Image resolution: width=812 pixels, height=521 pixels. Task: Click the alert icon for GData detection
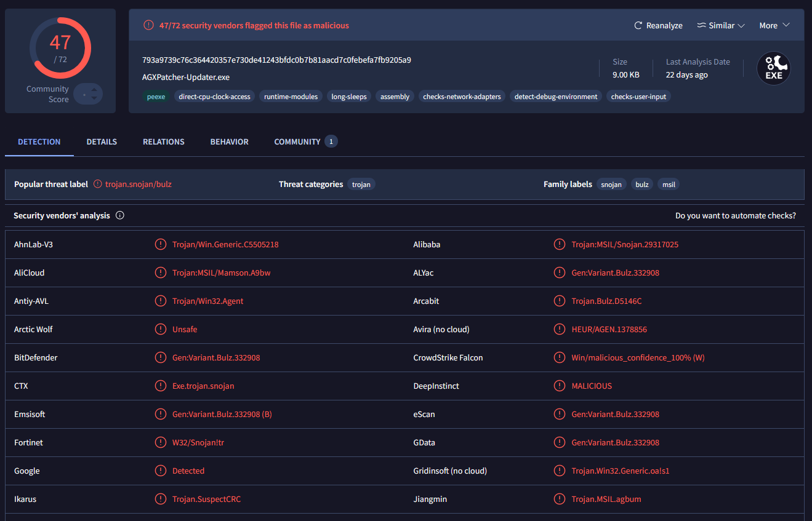[560, 442]
